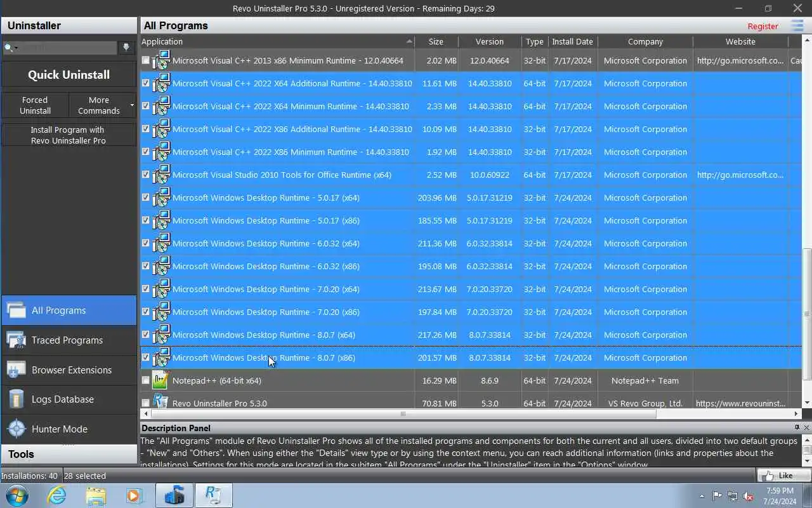Switch to Traced Programs module
This screenshot has width=812, height=508.
69,340
